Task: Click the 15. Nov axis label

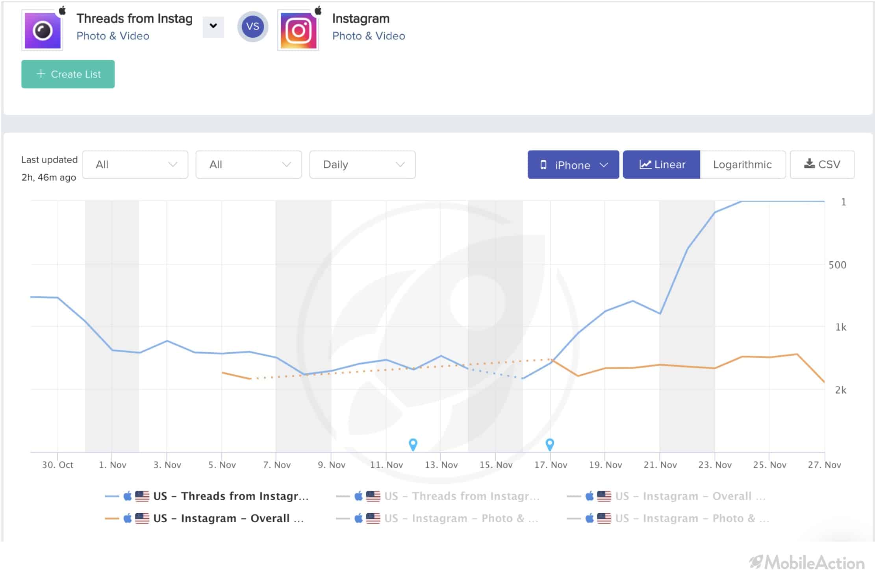Action: coord(496,465)
